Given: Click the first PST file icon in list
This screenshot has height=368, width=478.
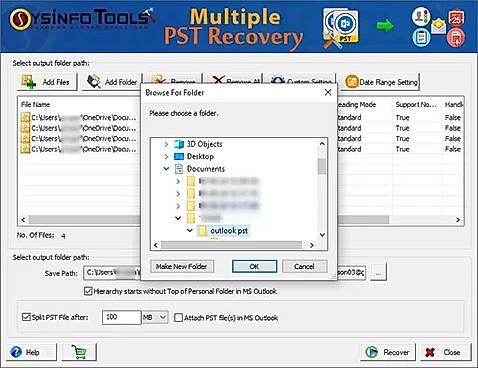Looking at the screenshot, I should (x=25, y=117).
